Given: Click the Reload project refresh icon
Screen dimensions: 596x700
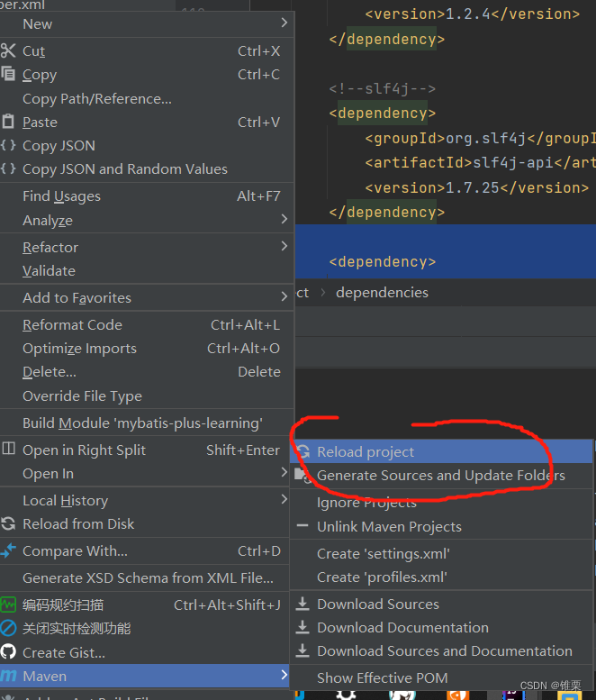Looking at the screenshot, I should [x=303, y=451].
